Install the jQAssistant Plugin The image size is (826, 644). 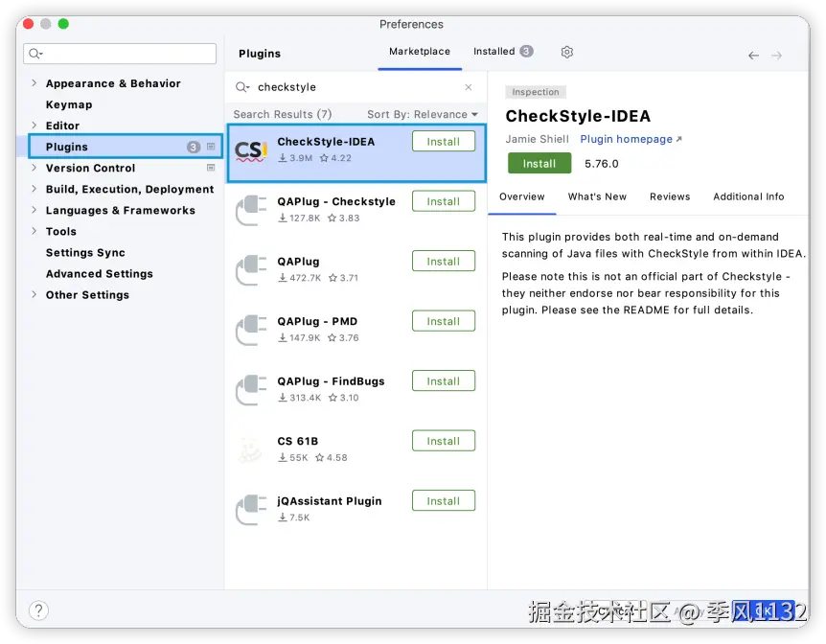click(444, 500)
